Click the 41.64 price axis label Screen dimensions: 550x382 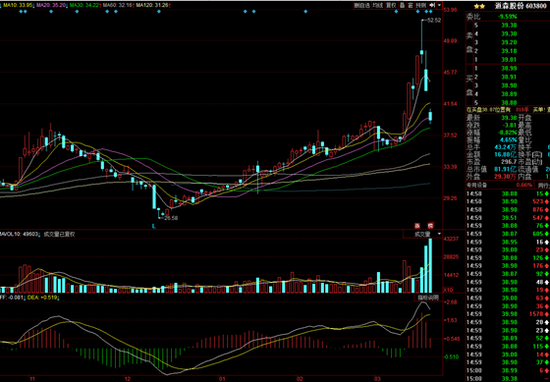click(x=450, y=104)
